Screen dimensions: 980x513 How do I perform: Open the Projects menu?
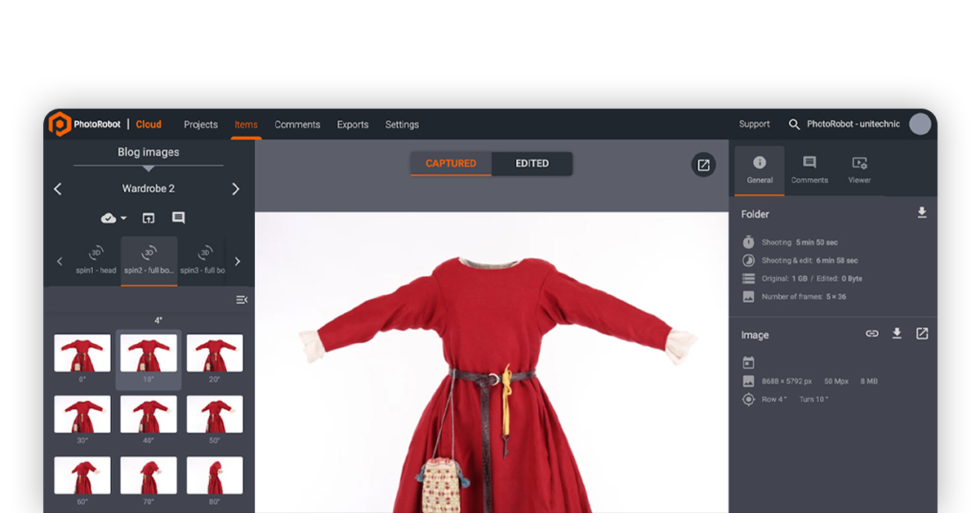(201, 125)
